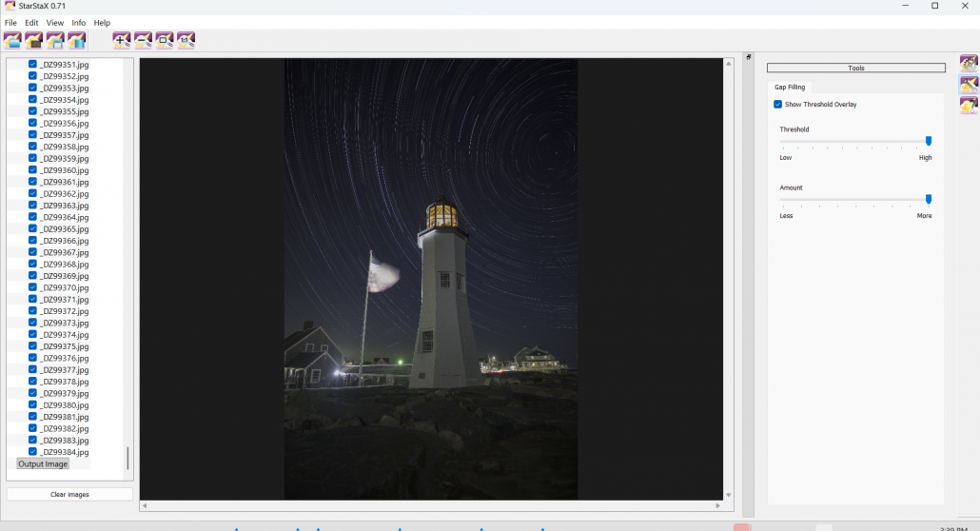980x531 pixels.
Task: Zoom in using the plus magnifier icon
Action: 121,40
